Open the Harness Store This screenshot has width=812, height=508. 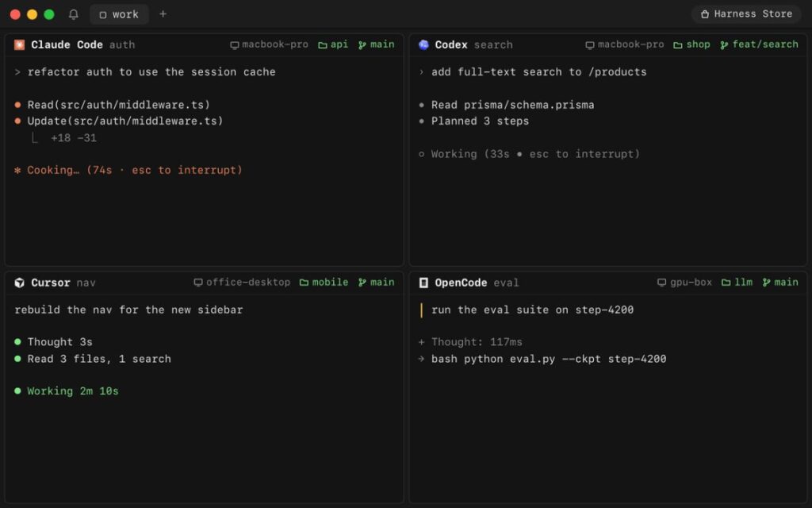pyautogui.click(x=746, y=14)
